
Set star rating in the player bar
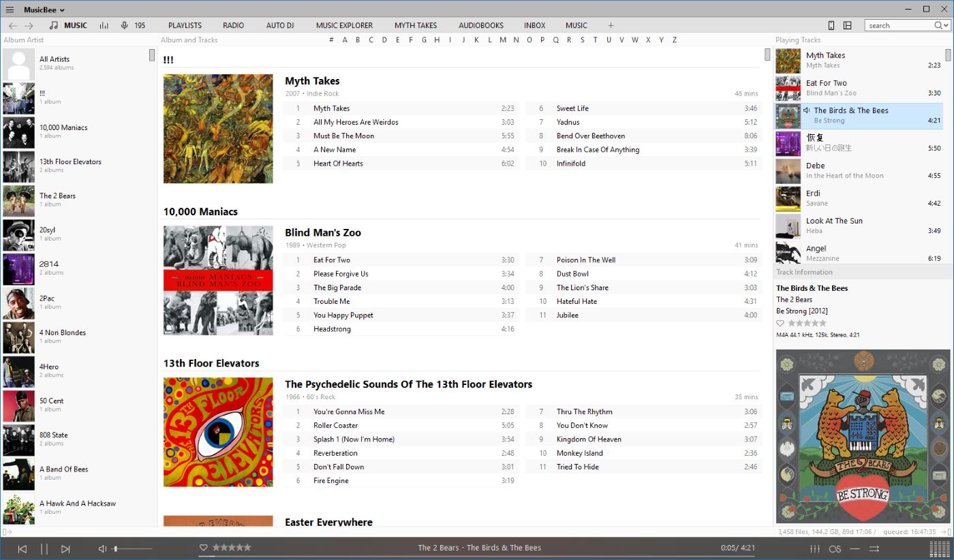232,547
